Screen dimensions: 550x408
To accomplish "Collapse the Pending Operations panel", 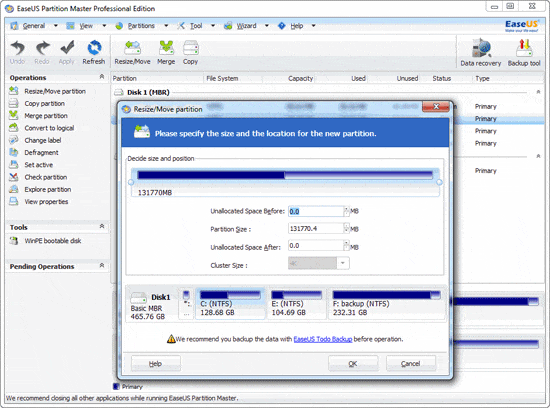I will click(102, 265).
